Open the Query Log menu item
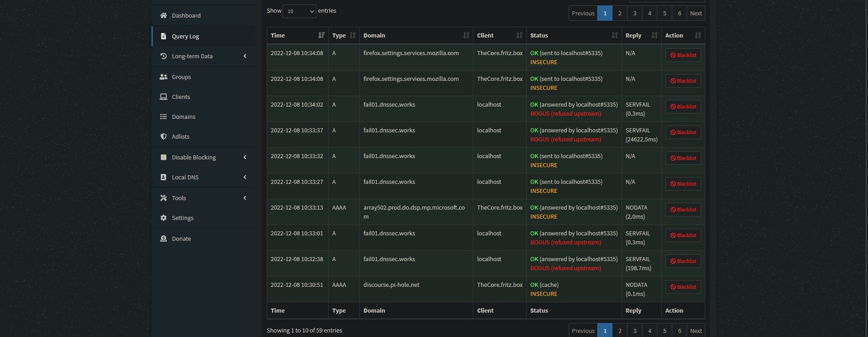 click(185, 36)
